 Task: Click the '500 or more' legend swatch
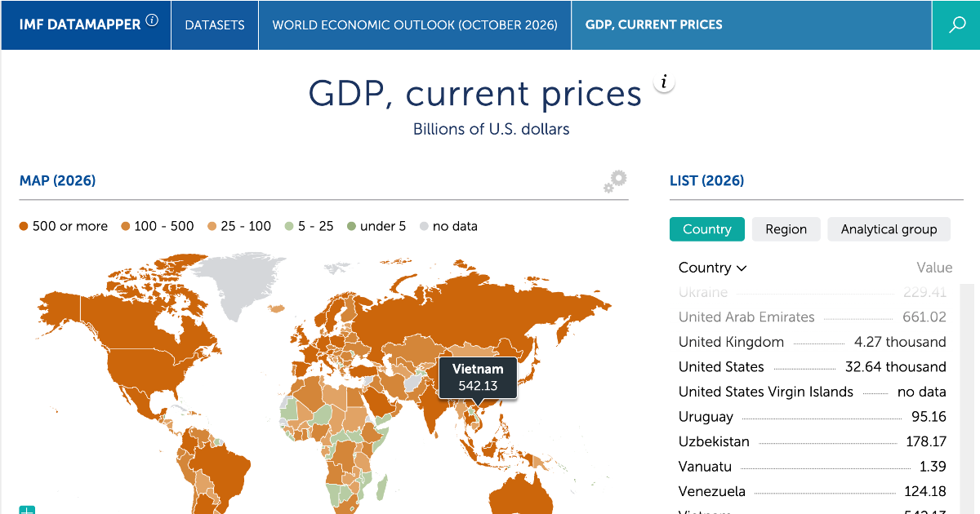(24, 226)
